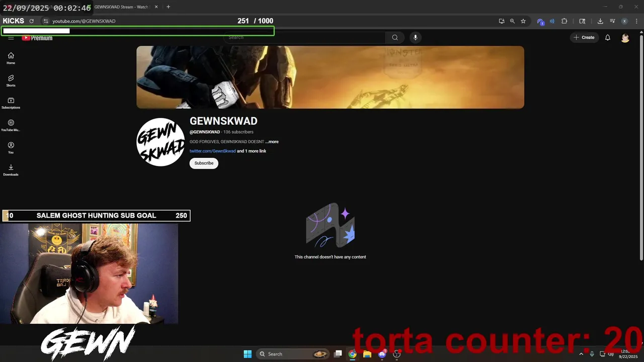Open Downloads in the YouTube sidebar
The image size is (644, 362).
pos(11,170)
